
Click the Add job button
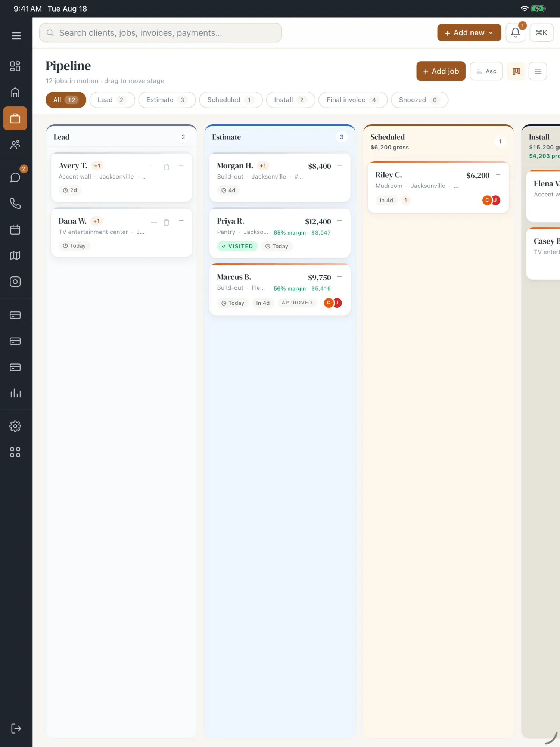pyautogui.click(x=441, y=71)
